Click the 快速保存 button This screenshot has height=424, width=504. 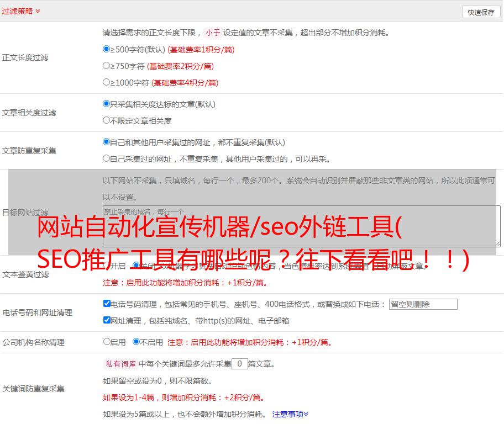click(x=481, y=12)
